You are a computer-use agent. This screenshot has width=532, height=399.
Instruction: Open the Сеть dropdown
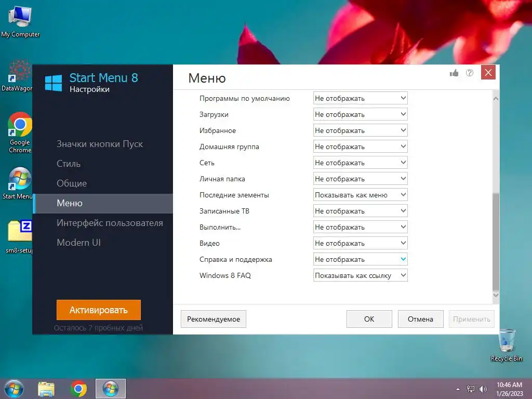(x=361, y=163)
